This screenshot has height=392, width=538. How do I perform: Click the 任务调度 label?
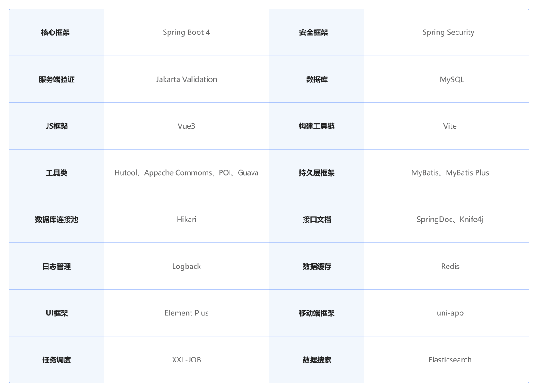(56, 360)
